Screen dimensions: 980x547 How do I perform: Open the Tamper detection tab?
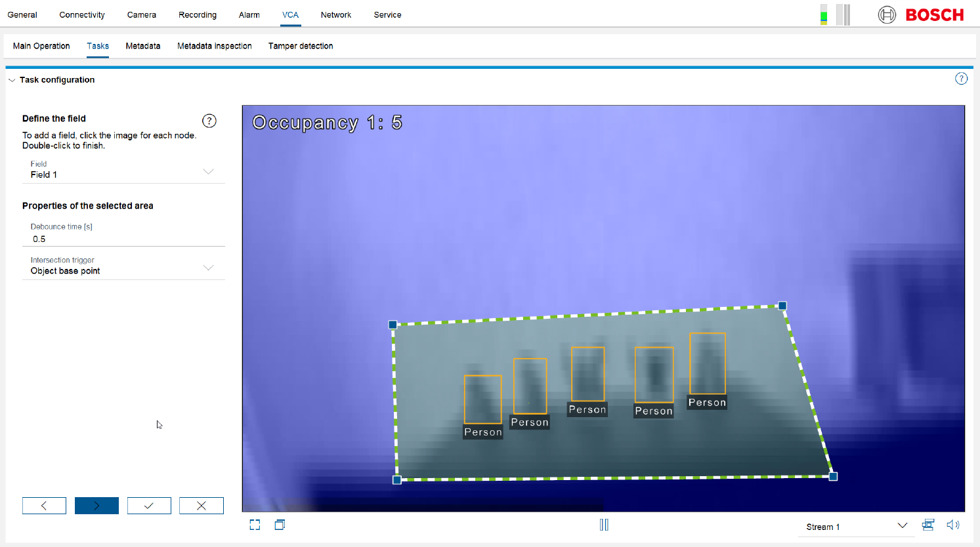coord(301,46)
